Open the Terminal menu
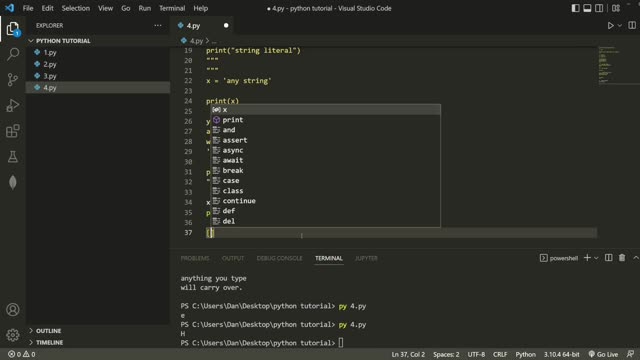The height and width of the screenshot is (360, 640). pos(172,8)
